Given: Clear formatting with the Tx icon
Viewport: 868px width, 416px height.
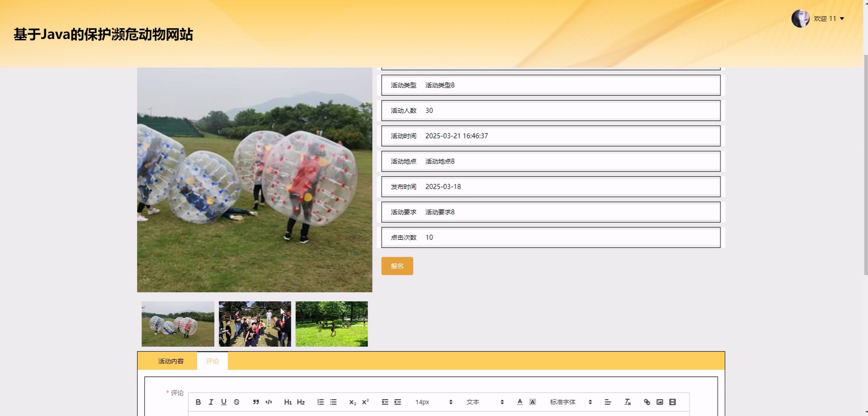Looking at the screenshot, I should [627, 402].
